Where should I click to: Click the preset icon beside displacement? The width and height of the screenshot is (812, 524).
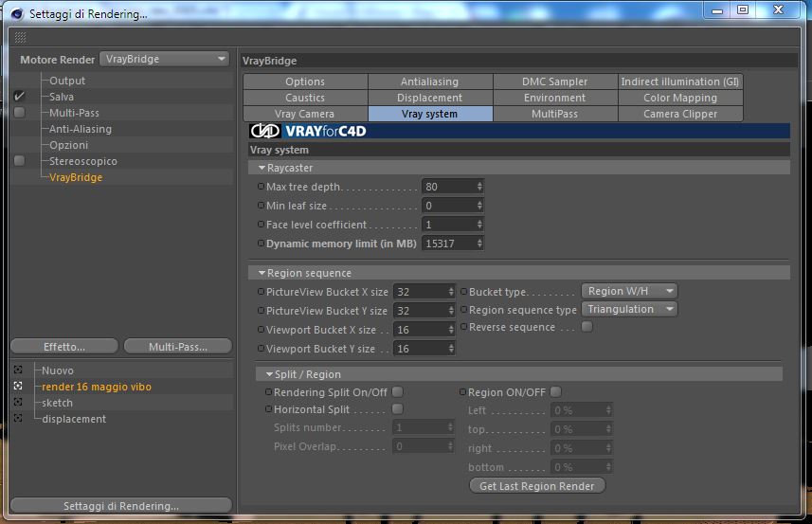(x=18, y=418)
